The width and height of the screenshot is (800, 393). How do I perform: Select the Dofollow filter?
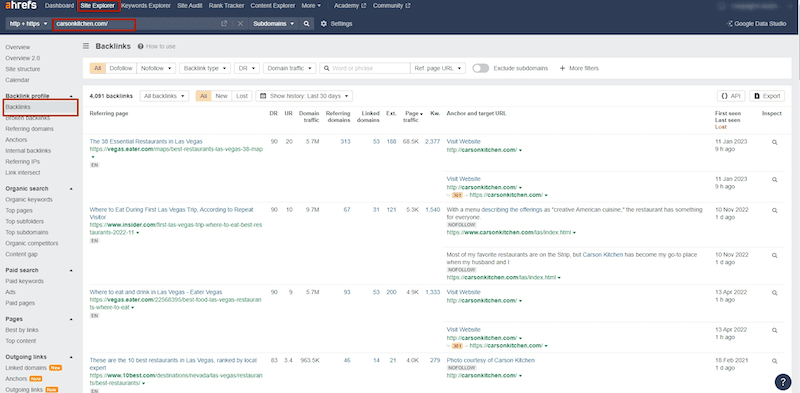121,68
